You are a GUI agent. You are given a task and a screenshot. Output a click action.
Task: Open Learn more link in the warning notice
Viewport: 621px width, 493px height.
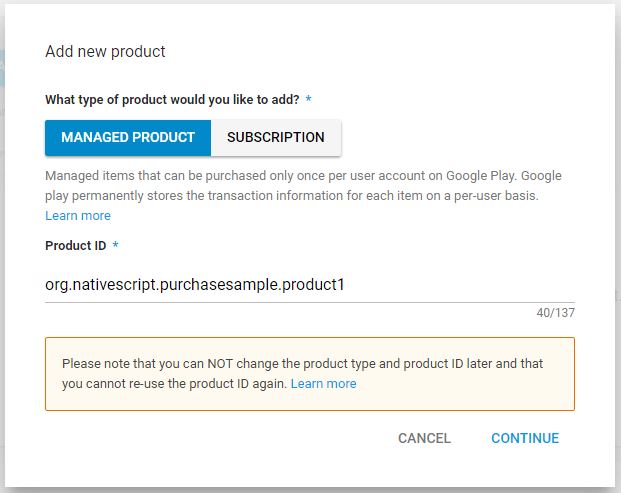pos(323,384)
